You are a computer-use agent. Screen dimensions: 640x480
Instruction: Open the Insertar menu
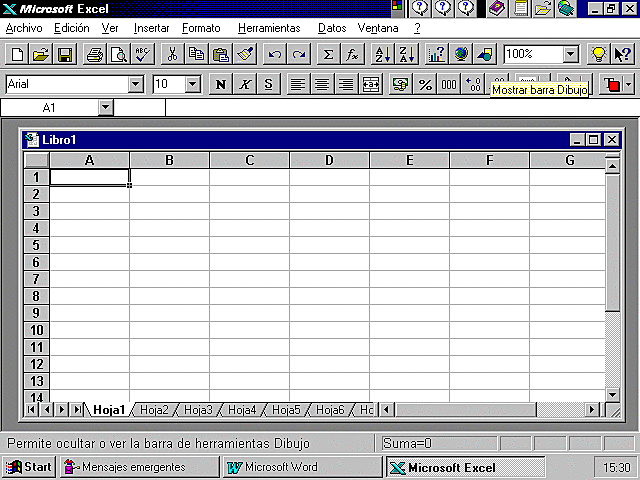tap(151, 28)
